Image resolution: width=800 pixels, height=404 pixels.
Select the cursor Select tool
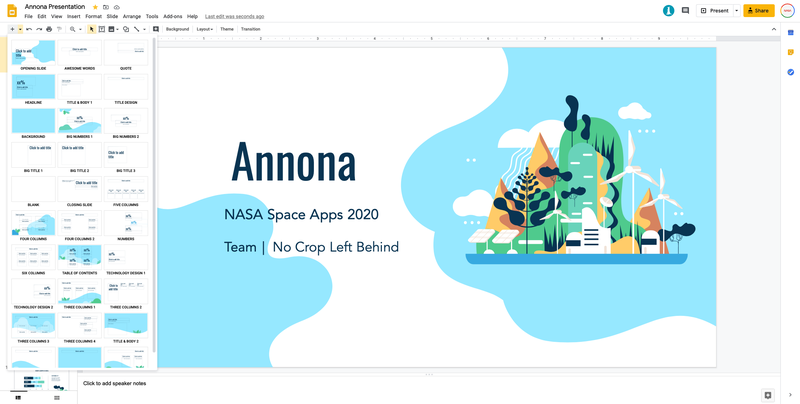[91, 29]
